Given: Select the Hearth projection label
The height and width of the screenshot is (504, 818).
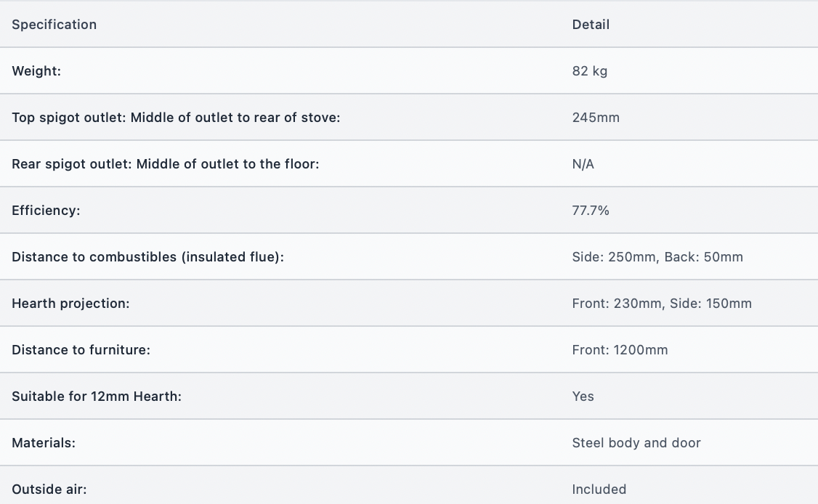Looking at the screenshot, I should [70, 303].
